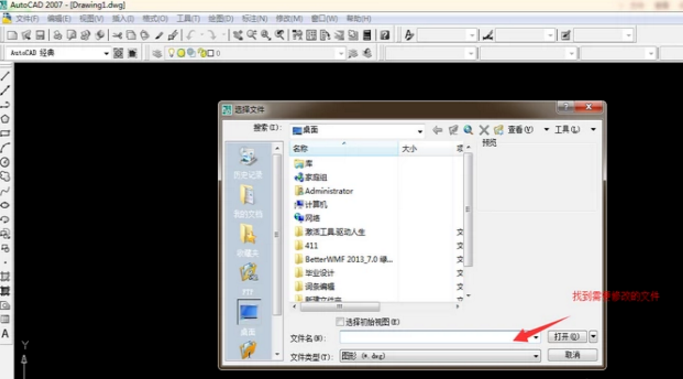Expand the layer list dropdown
Image resolution: width=683 pixels, height=379 pixels.
341,53
